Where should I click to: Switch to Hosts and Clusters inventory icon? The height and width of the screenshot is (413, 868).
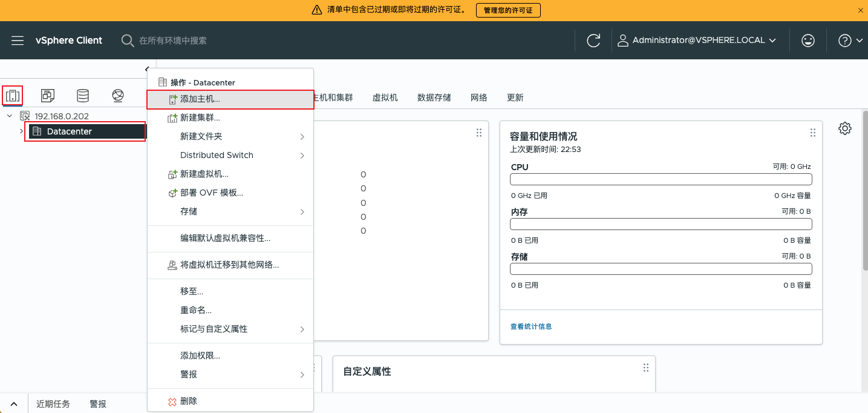(x=13, y=96)
